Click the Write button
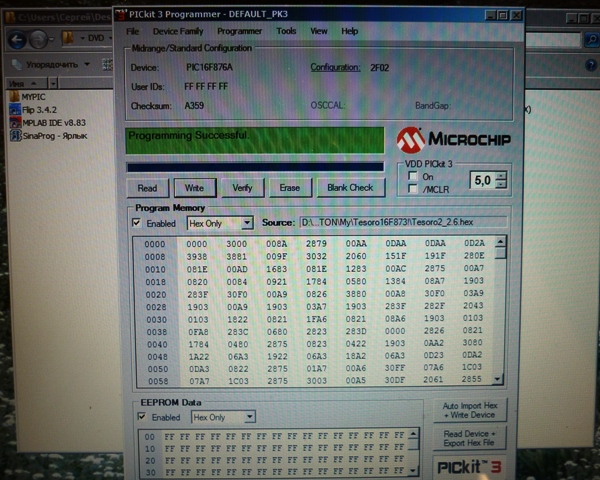 coord(193,187)
